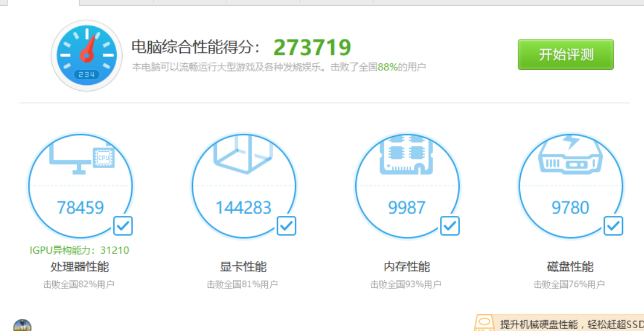Image resolution: width=644 pixels, height=331 pixels.
Task: Click the 击败全国76%用户 text
Action: [569, 284]
